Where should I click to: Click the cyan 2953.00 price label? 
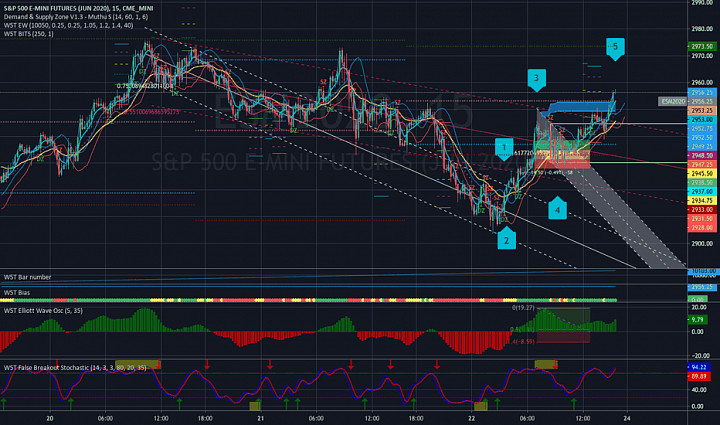click(702, 120)
